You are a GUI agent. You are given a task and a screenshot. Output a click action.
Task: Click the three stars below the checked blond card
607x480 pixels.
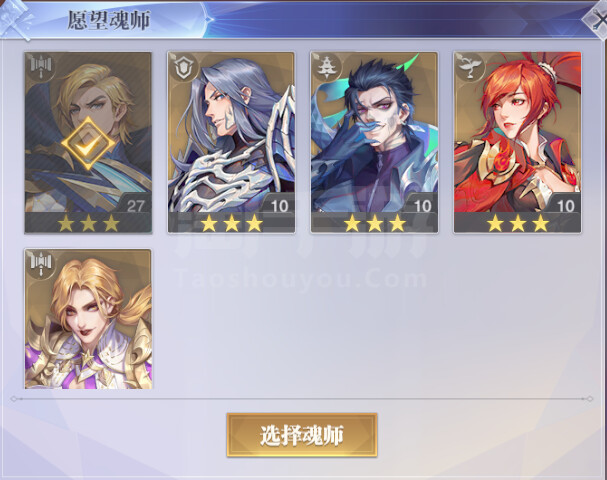[88, 223]
